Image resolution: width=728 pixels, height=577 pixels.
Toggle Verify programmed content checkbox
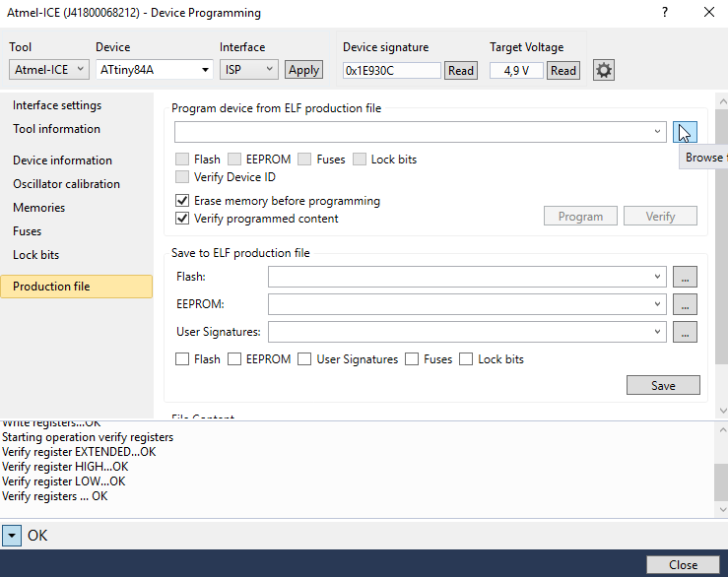click(182, 219)
